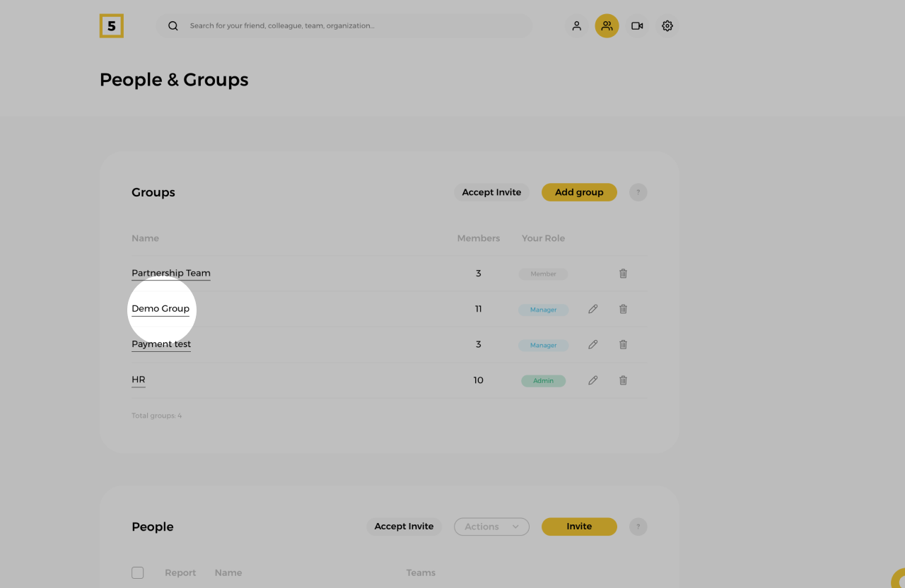Open help icon in Groups section
905x588 pixels.
pyautogui.click(x=638, y=192)
